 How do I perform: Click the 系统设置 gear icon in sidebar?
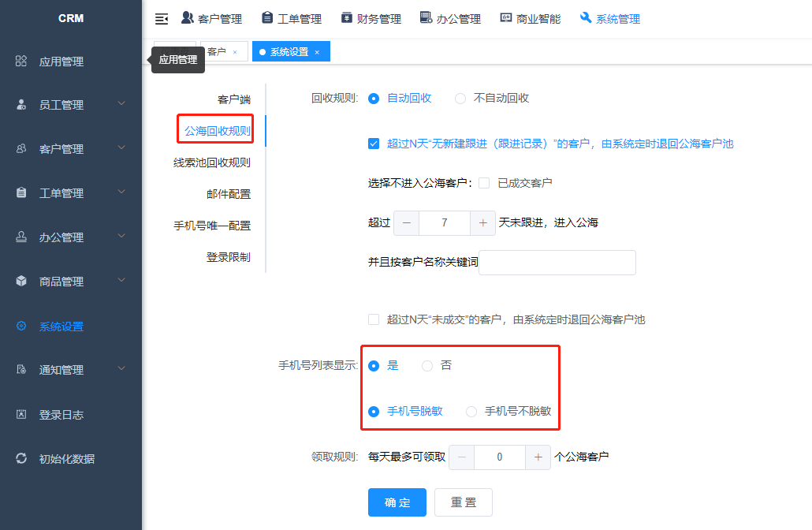(x=21, y=326)
